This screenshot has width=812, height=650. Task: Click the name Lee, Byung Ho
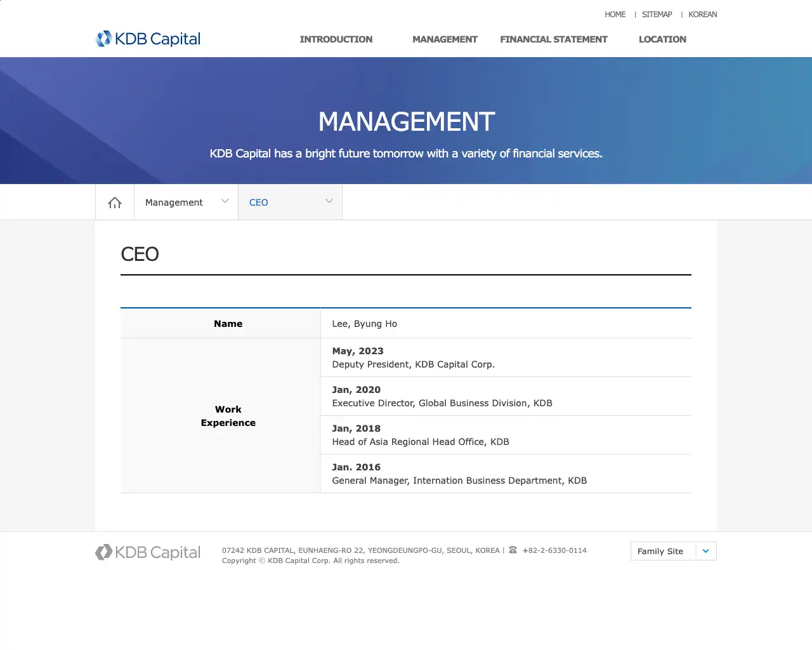click(x=365, y=324)
